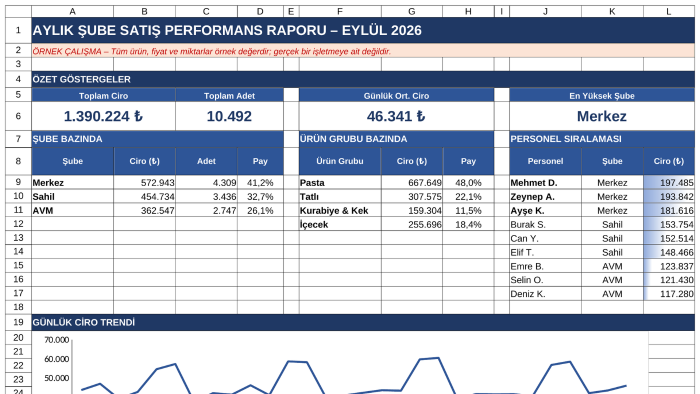
Task: Select row 9 header
Action: [18, 182]
